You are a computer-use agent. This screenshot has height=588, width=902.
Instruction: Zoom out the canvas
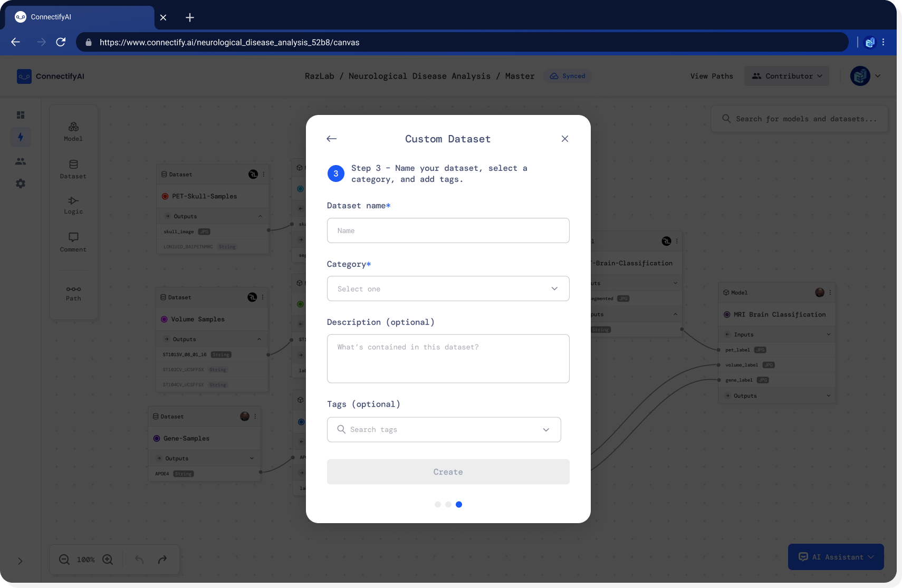click(64, 560)
